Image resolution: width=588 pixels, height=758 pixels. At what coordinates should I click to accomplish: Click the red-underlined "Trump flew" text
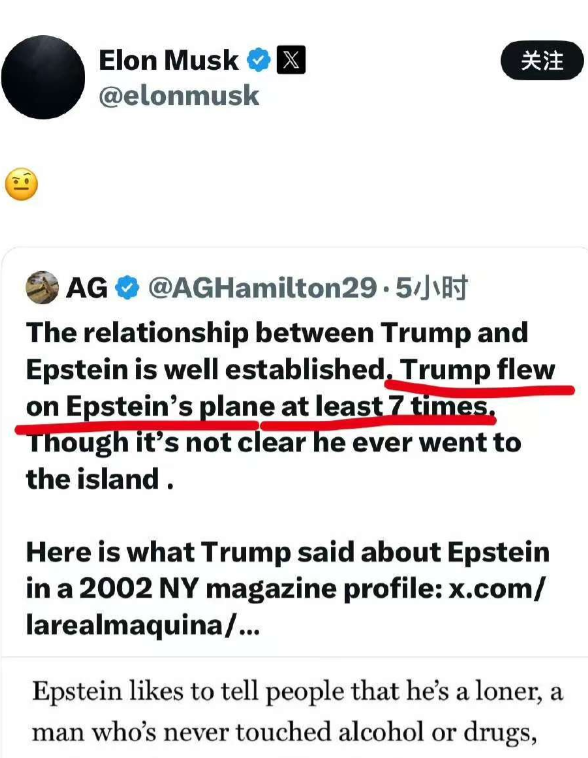point(477,370)
